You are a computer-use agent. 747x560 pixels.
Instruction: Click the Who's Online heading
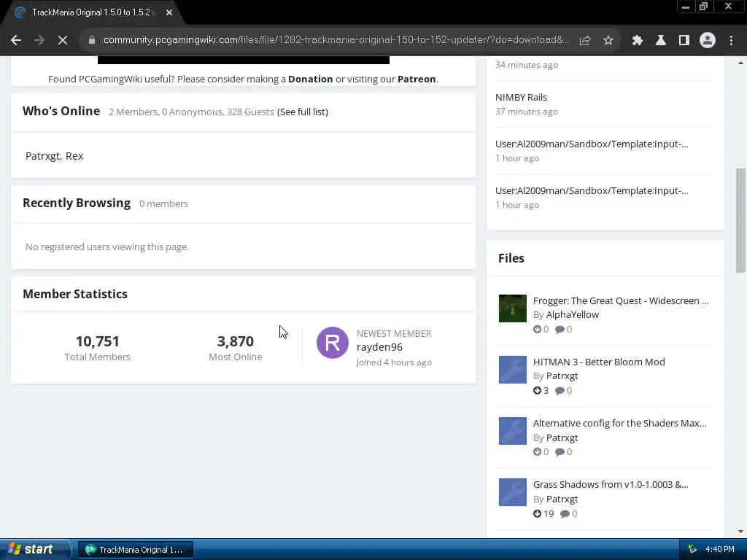[61, 111]
